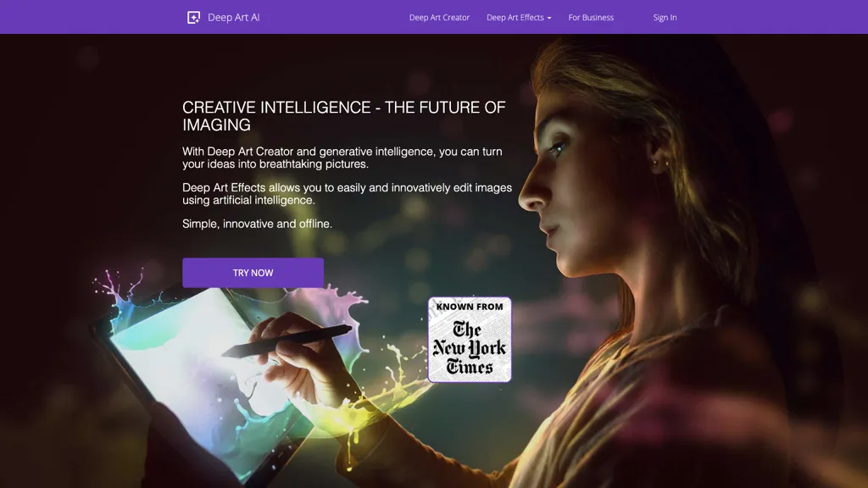This screenshot has width=868, height=488.
Task: Click the 'Simple, innovative and offline' line
Action: click(258, 224)
